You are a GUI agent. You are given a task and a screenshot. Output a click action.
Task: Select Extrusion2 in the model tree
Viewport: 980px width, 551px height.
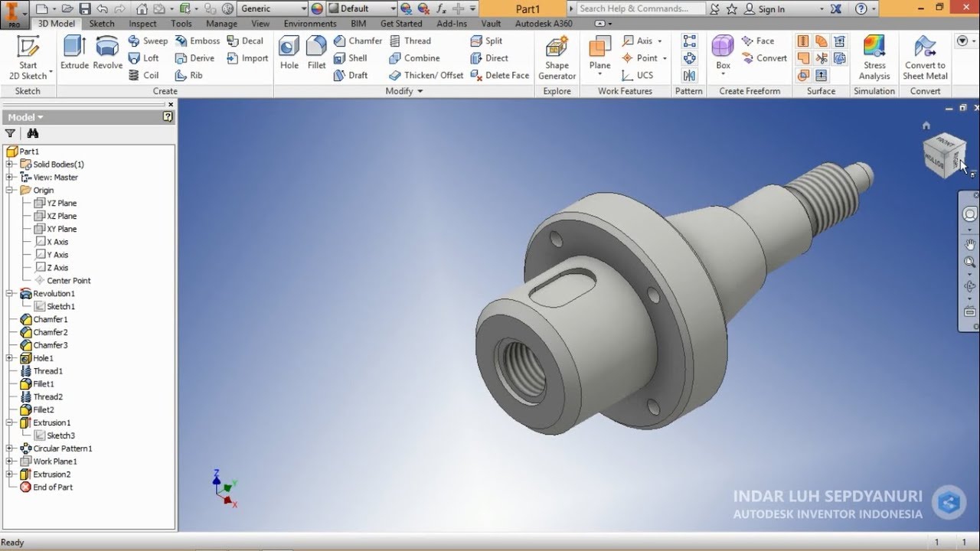tap(51, 474)
